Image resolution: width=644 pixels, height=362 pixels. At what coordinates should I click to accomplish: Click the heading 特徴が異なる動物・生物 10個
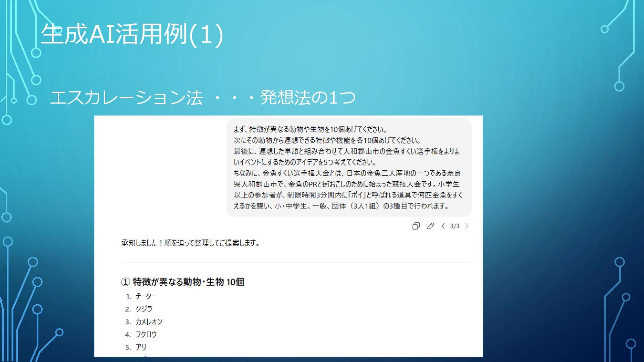(x=183, y=282)
